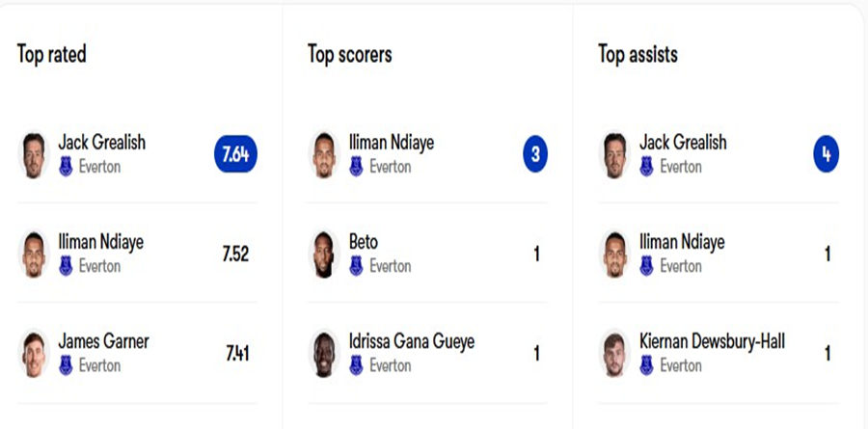
Task: Click Kiernan Dewsbury-Hall's player photo
Action: (615, 354)
